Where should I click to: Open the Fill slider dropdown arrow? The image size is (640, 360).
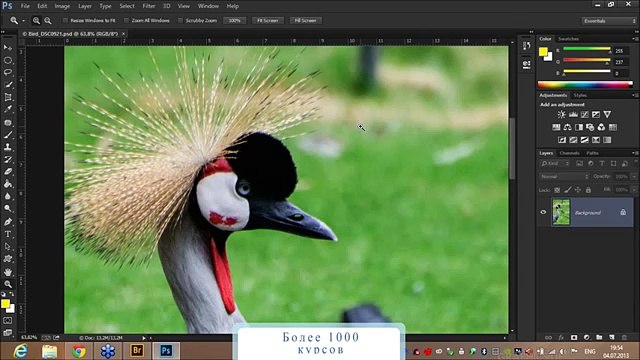(634, 190)
